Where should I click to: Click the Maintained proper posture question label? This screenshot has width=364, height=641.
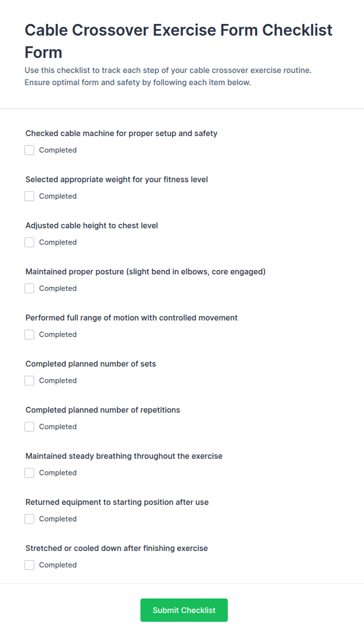pos(145,272)
